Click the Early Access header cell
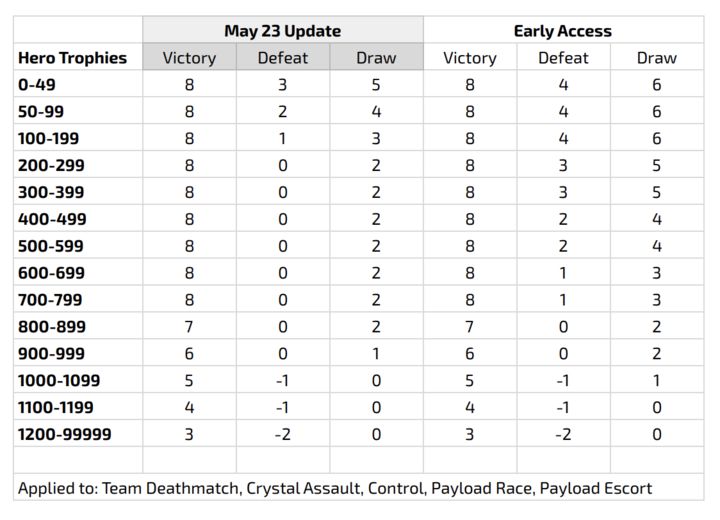The image size is (720, 520). click(x=563, y=30)
